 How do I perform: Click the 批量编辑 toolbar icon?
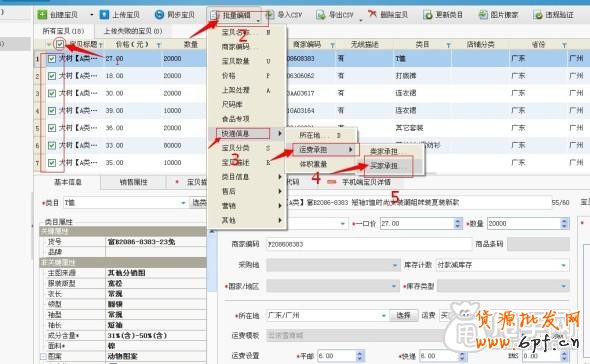[214, 15]
